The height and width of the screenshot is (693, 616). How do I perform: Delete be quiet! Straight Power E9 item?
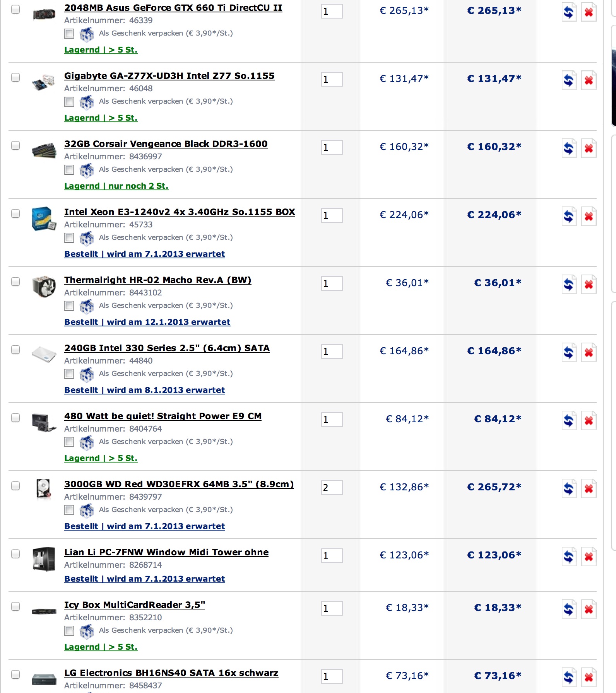[x=589, y=421]
